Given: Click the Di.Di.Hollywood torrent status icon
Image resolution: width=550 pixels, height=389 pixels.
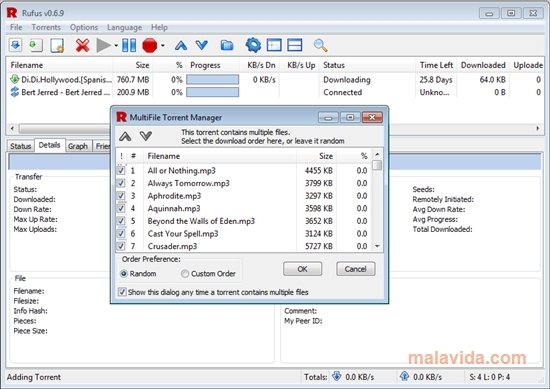Looking at the screenshot, I should click(x=14, y=79).
